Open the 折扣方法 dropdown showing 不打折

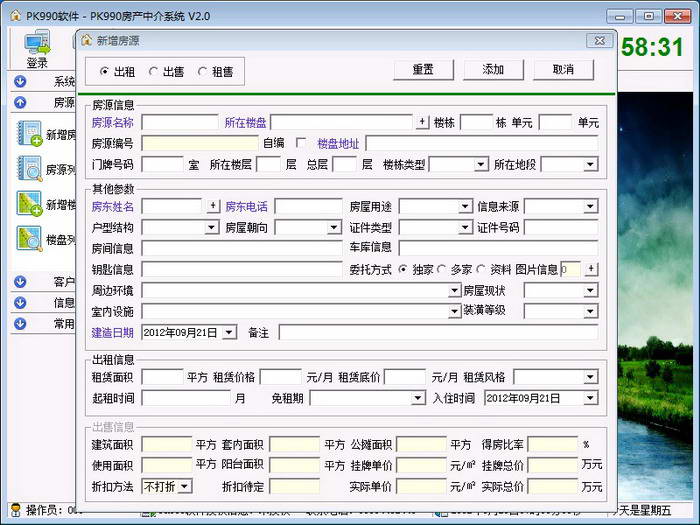(x=185, y=486)
